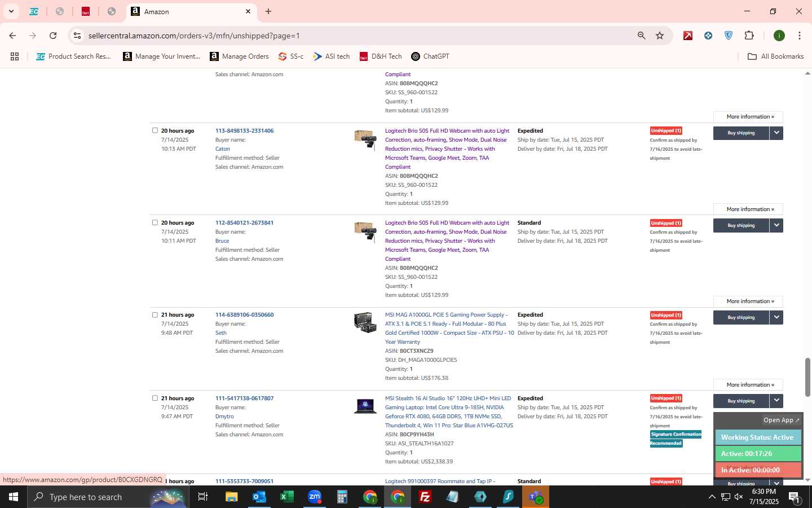The width and height of the screenshot is (812, 508).
Task: Open order 113-8498133-2331406 link
Action: (244, 131)
